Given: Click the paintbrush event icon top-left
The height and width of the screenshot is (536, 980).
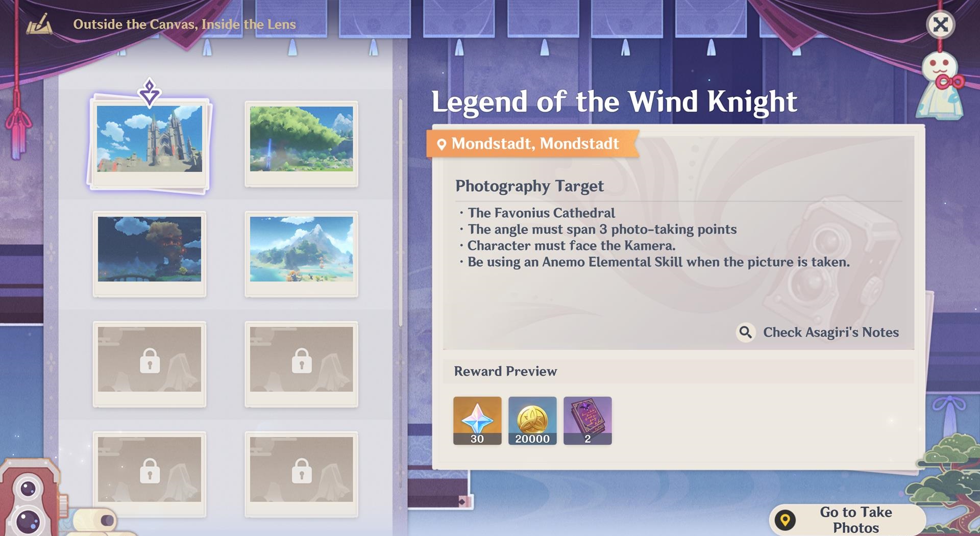Looking at the screenshot, I should tap(39, 24).
